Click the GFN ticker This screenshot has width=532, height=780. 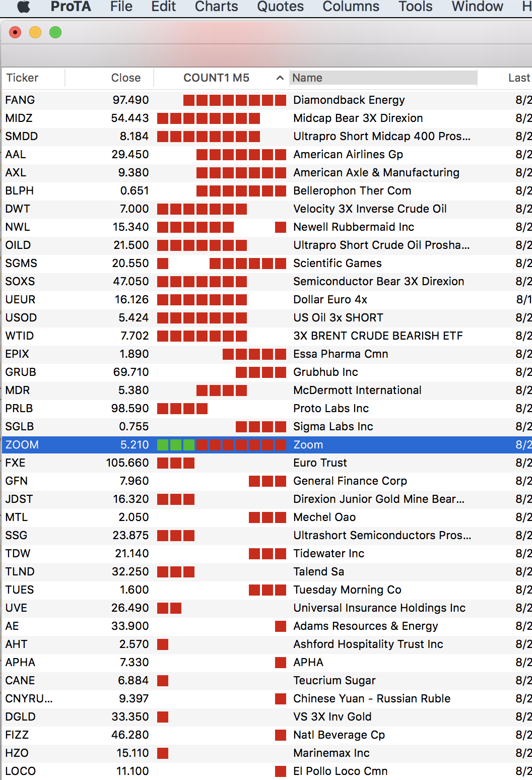point(17,481)
